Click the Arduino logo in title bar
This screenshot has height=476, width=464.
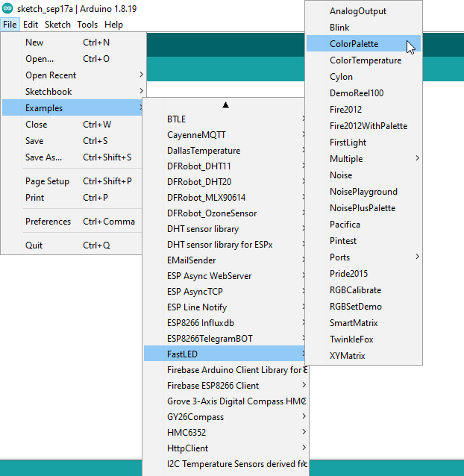7,8
